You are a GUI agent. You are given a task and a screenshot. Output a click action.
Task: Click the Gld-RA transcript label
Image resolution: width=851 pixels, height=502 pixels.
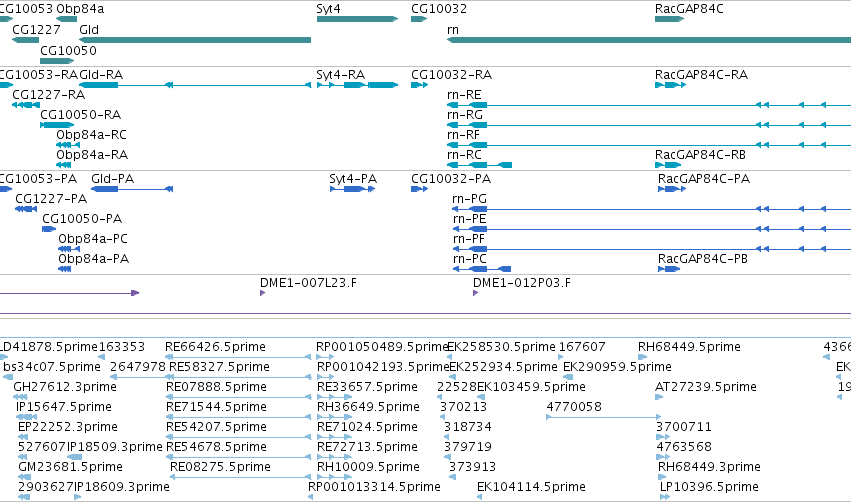pos(101,74)
